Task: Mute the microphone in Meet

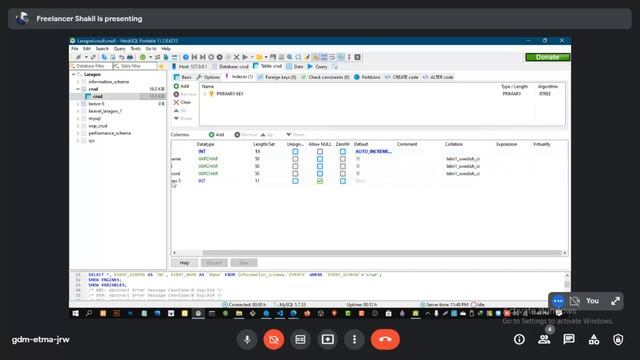Action: tap(247, 339)
